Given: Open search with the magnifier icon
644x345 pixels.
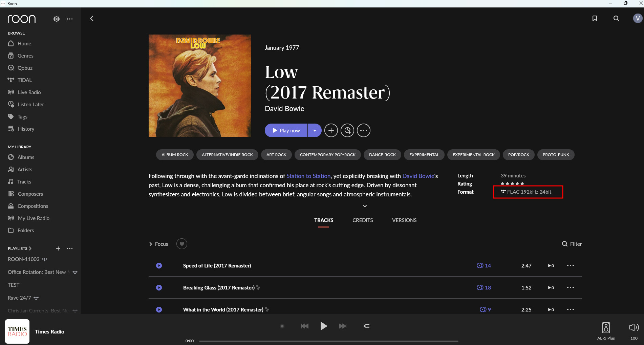Looking at the screenshot, I should (616, 18).
